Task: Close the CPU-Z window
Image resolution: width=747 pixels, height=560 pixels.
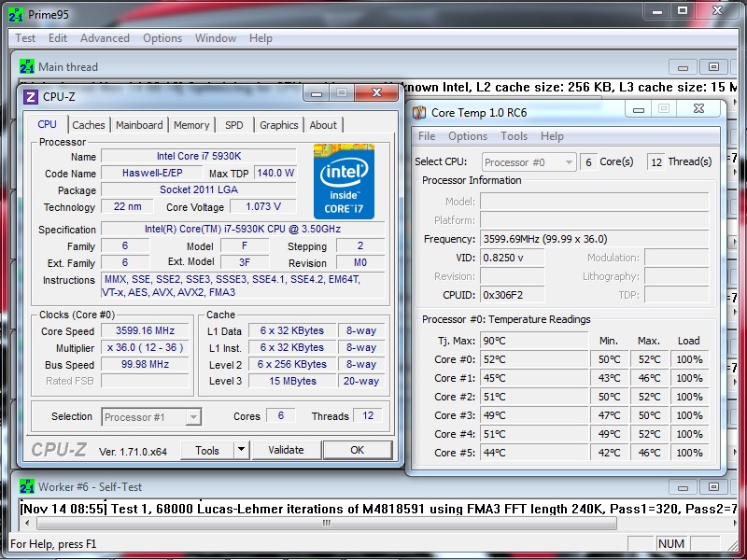Action: point(376,92)
